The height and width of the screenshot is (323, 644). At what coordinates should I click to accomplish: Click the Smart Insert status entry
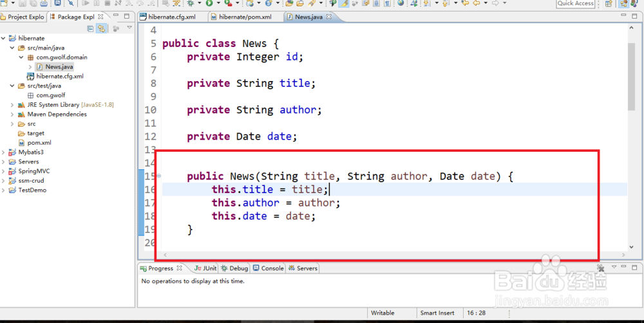(437, 313)
